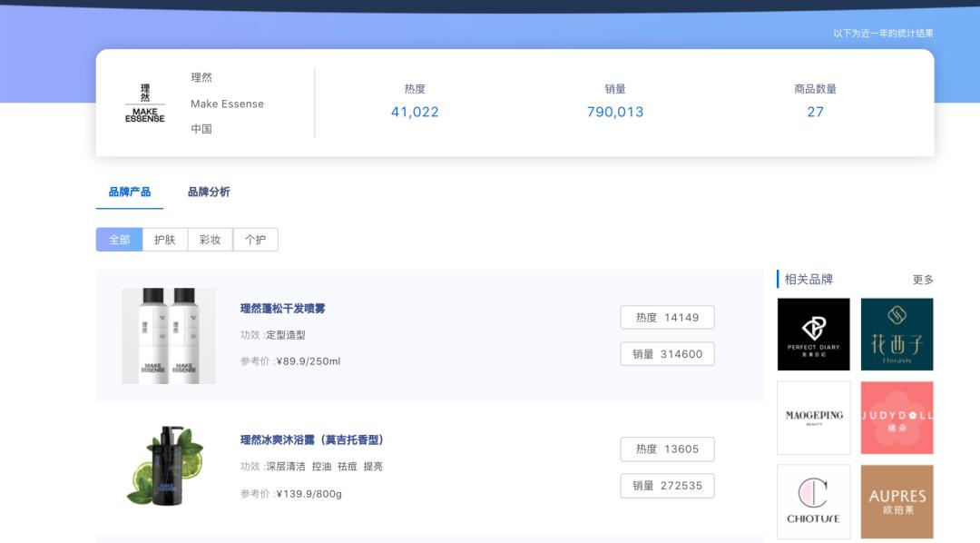
Task: Click the AUPRES 欧珀莱 brand icon
Action: (897, 501)
